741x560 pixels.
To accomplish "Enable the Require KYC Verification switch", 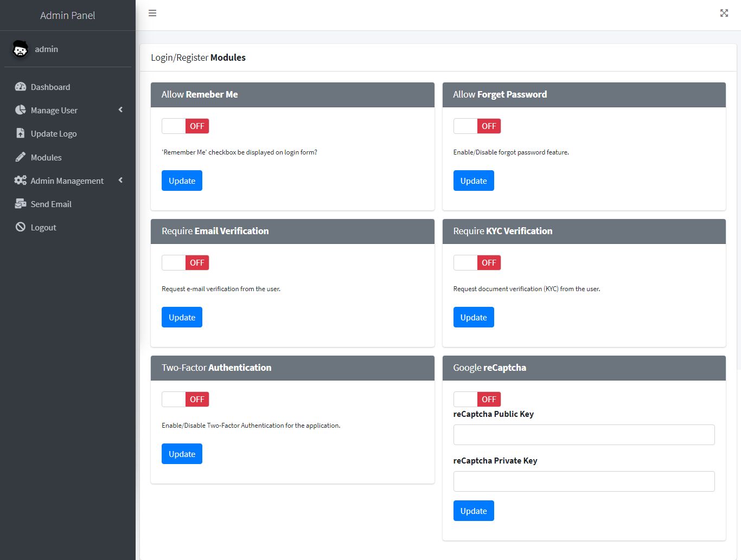I will click(x=477, y=262).
